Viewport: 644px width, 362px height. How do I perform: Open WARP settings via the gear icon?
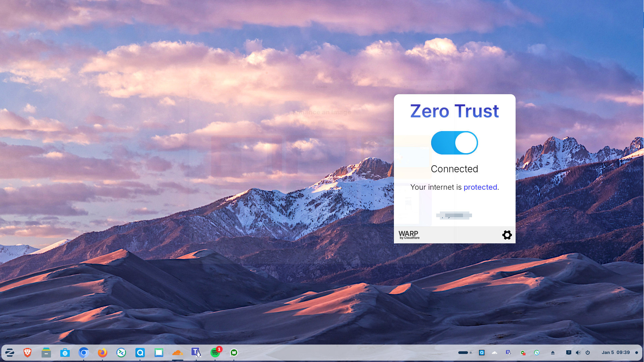pyautogui.click(x=507, y=235)
